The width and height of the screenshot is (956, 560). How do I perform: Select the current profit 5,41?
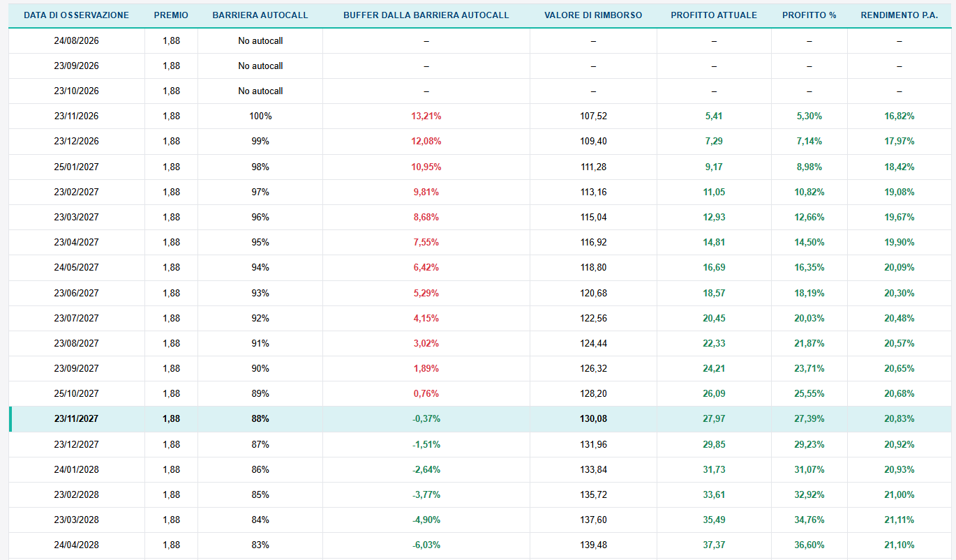point(714,116)
